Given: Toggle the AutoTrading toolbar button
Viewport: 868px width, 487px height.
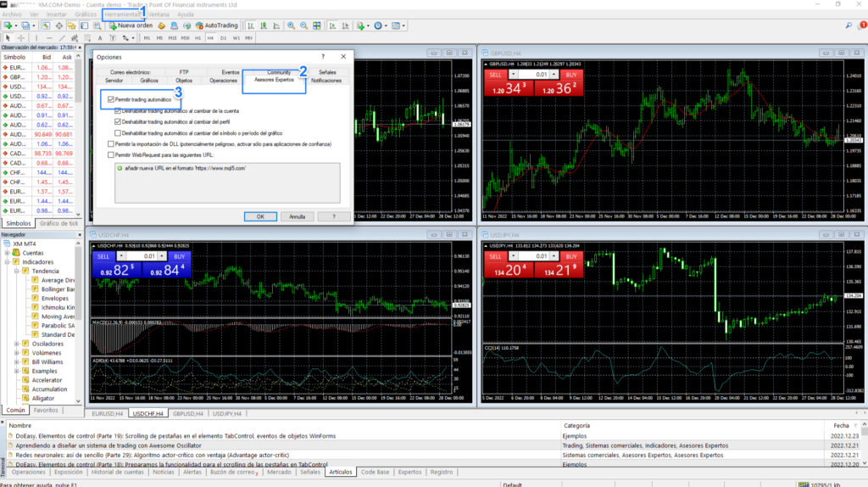Looking at the screenshot, I should click(x=217, y=25).
